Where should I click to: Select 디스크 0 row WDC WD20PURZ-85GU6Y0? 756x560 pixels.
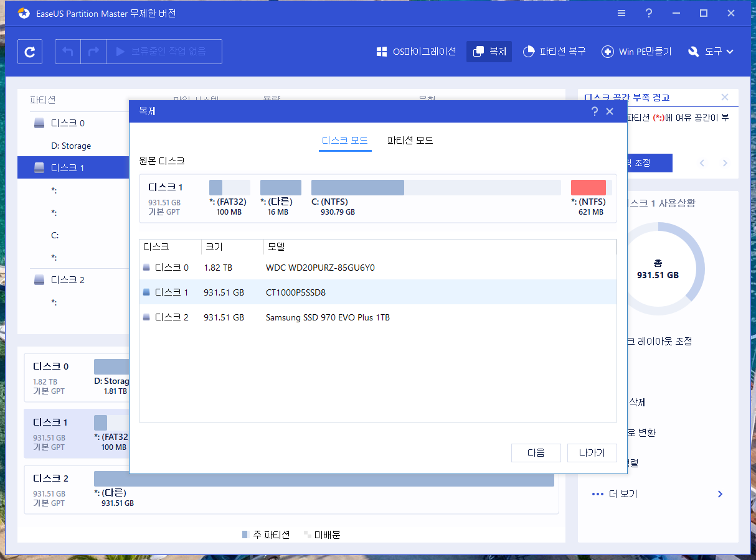[x=378, y=268]
